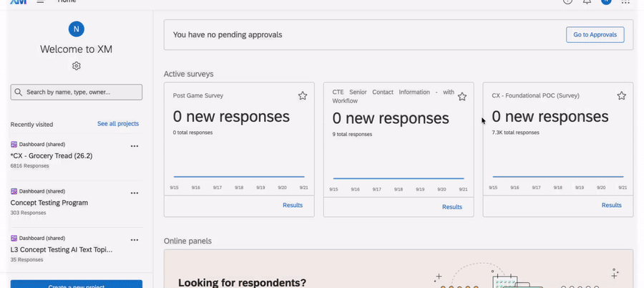Open the See all projects link
This screenshot has height=288, width=644.
point(118,124)
